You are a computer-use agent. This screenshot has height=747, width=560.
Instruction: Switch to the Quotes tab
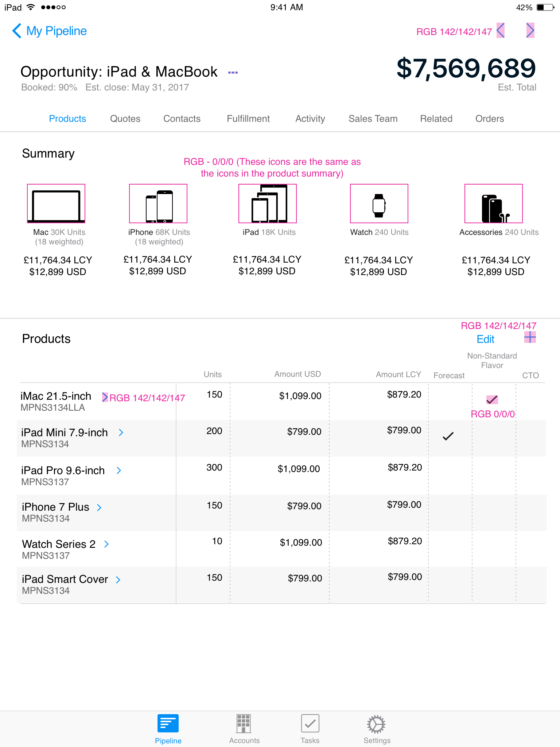click(125, 119)
